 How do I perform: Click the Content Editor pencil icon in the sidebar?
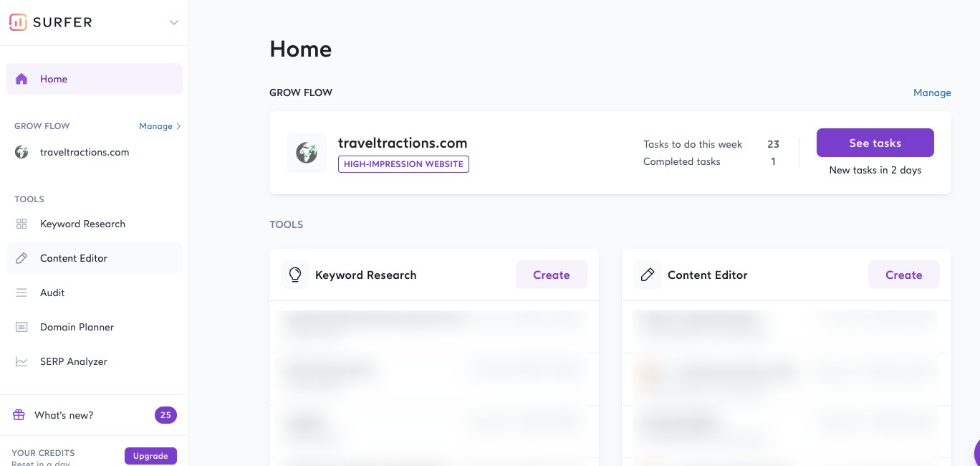(x=21, y=258)
